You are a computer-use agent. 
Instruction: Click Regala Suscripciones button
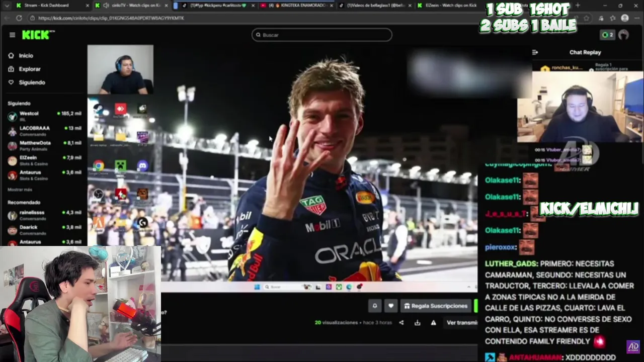pos(436,306)
